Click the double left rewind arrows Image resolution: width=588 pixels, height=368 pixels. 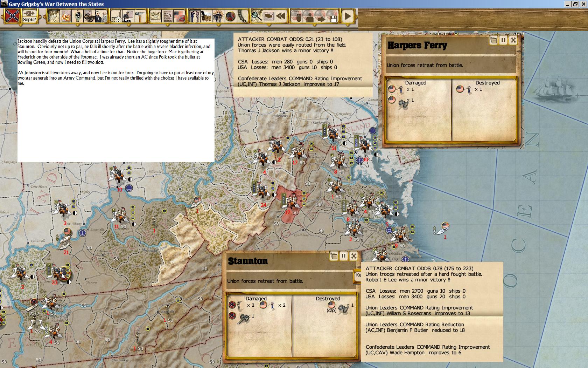[281, 16]
